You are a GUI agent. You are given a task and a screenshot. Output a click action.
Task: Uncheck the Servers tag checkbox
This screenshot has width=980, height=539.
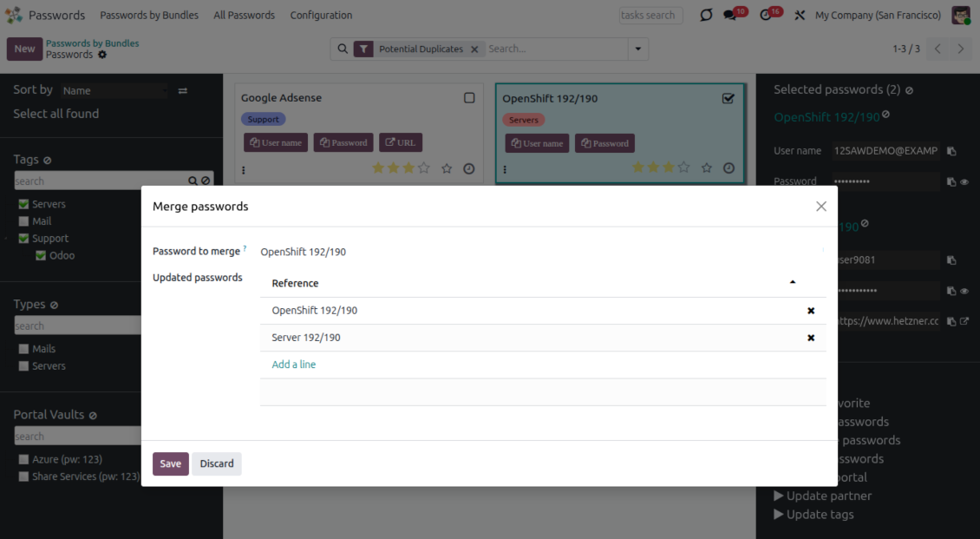pos(23,204)
